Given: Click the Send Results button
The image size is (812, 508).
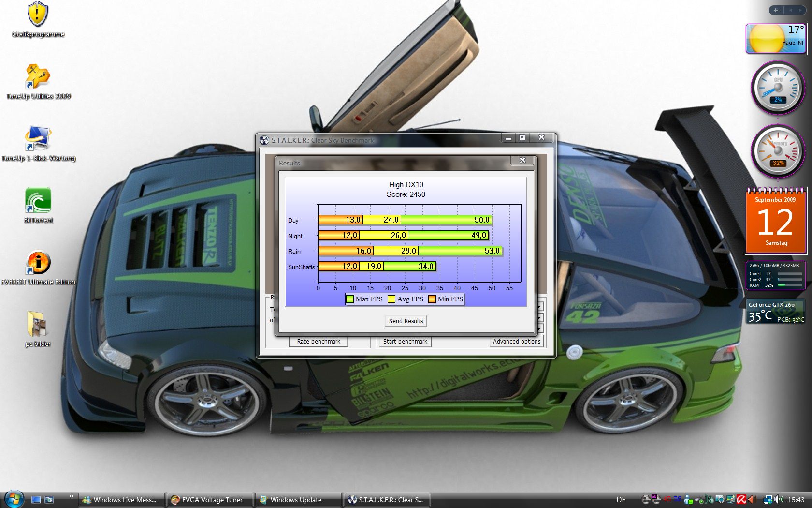Looking at the screenshot, I should coord(406,321).
